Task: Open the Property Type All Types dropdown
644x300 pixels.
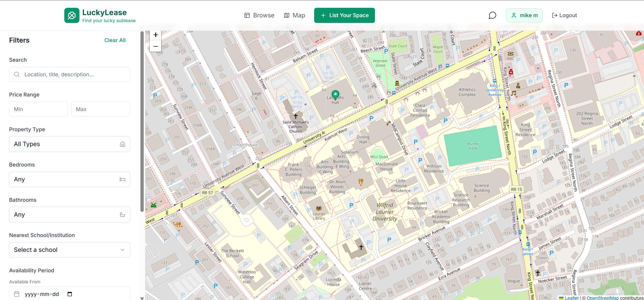Action: (x=70, y=144)
